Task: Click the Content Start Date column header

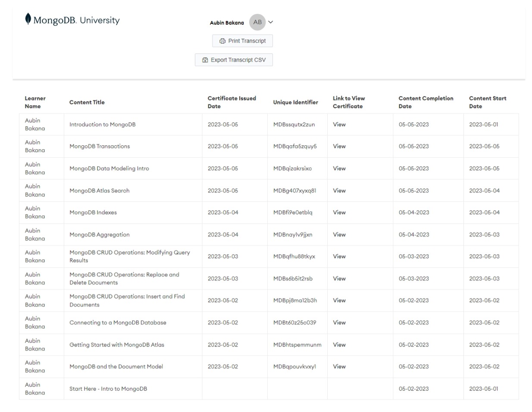Action: point(488,102)
